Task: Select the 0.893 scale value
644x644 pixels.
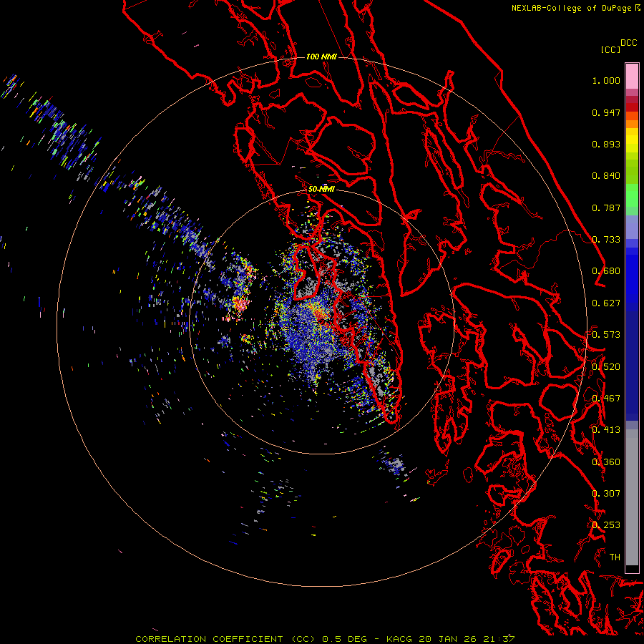Action: click(x=606, y=144)
